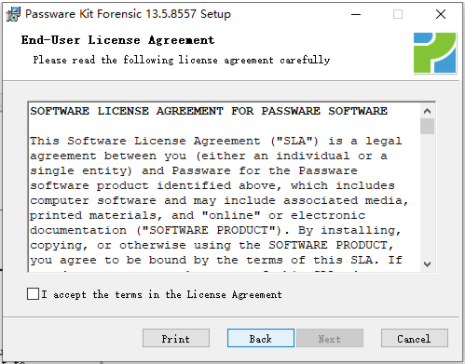Screen dimensions: 465x364
Task: Click the greyed-out maximize window button
Action: [397, 14]
